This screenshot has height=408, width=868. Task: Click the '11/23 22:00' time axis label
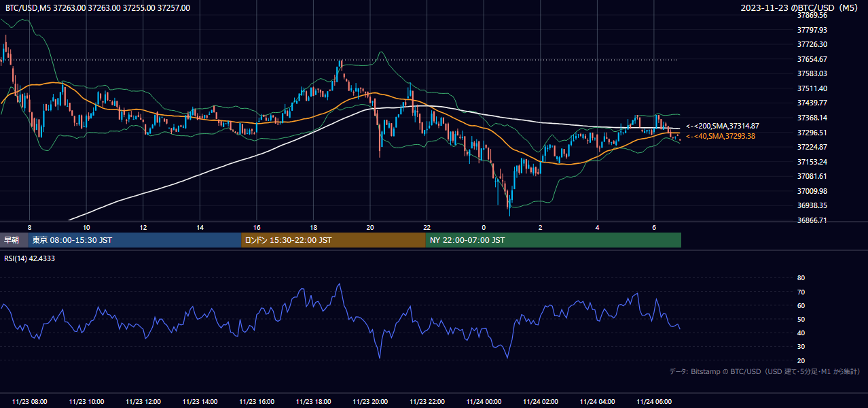(x=427, y=402)
